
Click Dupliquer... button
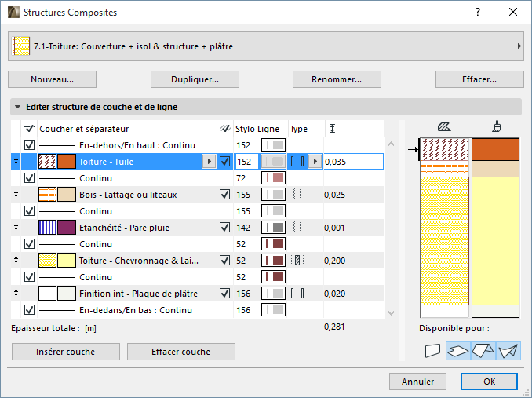pyautogui.click(x=195, y=79)
